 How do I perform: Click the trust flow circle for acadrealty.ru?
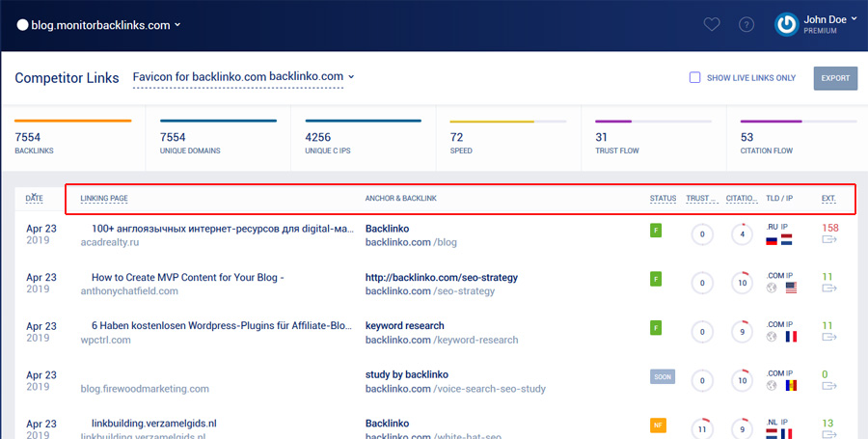(x=702, y=234)
